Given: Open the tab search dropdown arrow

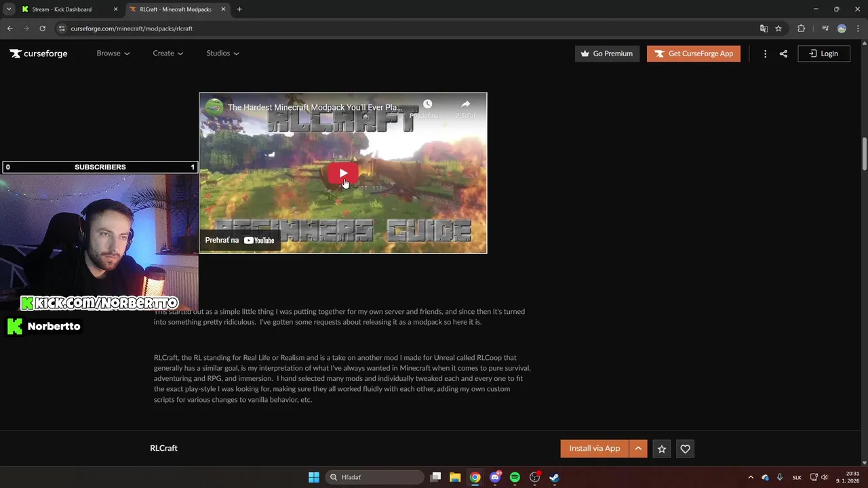Looking at the screenshot, I should pyautogui.click(x=9, y=9).
